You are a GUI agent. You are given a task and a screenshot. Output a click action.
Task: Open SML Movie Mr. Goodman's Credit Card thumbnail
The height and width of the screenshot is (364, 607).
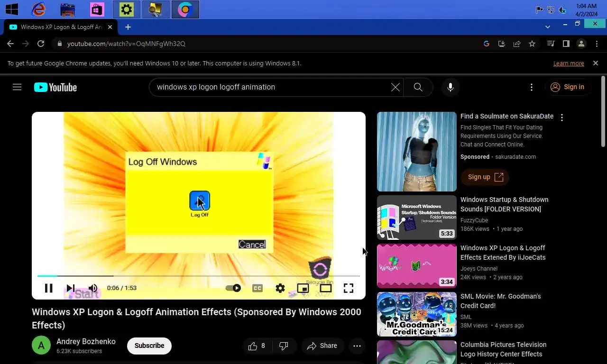tap(417, 314)
